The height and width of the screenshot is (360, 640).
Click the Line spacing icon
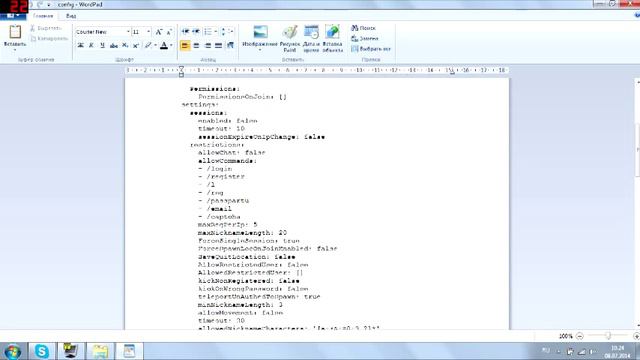[223, 31]
